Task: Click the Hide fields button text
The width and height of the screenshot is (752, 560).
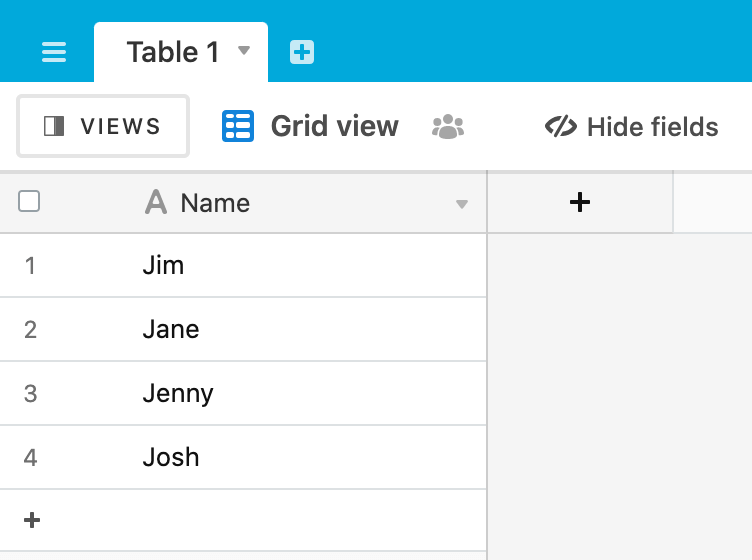Action: pyautogui.click(x=653, y=127)
